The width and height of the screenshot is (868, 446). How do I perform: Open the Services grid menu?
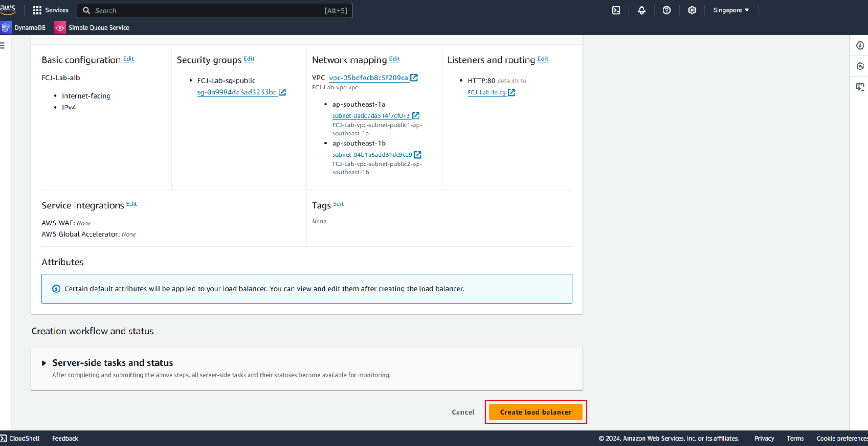50,10
